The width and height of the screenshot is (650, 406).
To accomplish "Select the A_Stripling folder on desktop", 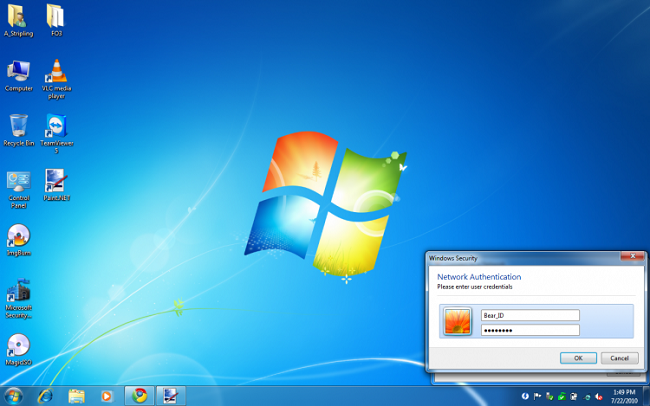I will (x=18, y=17).
